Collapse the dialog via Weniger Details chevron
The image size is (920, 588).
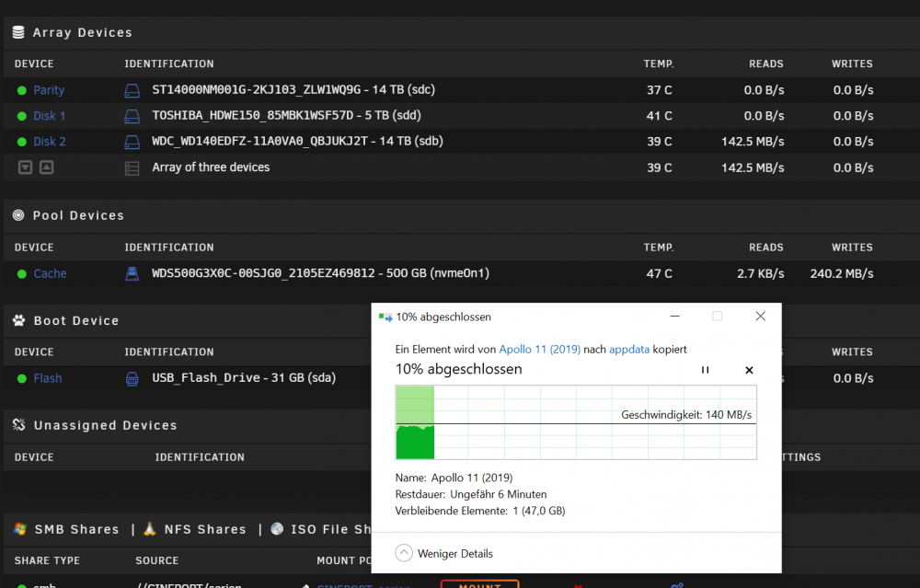tap(404, 553)
